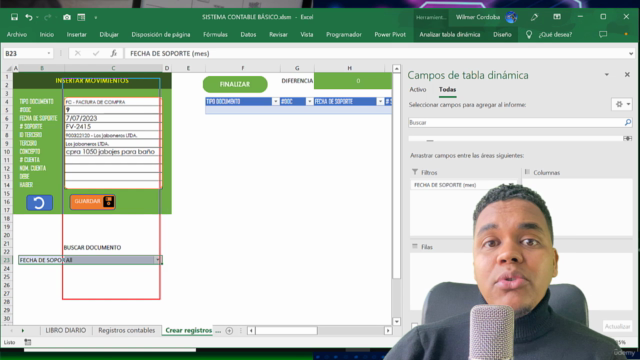Image resolution: width=640 pixels, height=360 pixels.
Task: Click the pen icon in title bar
Action: [534, 17]
